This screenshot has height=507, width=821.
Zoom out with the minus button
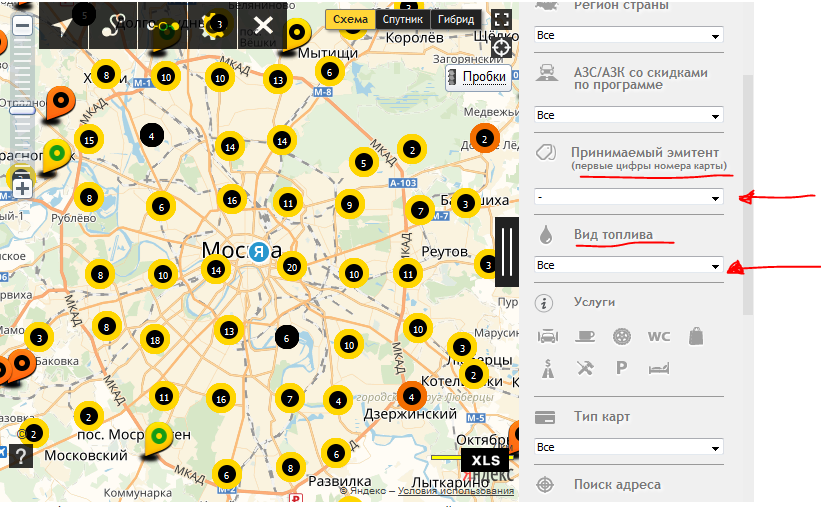click(22, 25)
